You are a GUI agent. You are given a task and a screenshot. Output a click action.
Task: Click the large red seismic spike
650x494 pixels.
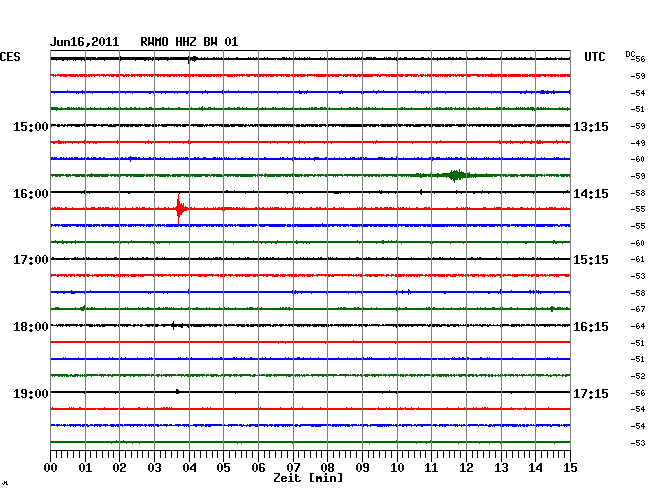click(x=180, y=208)
